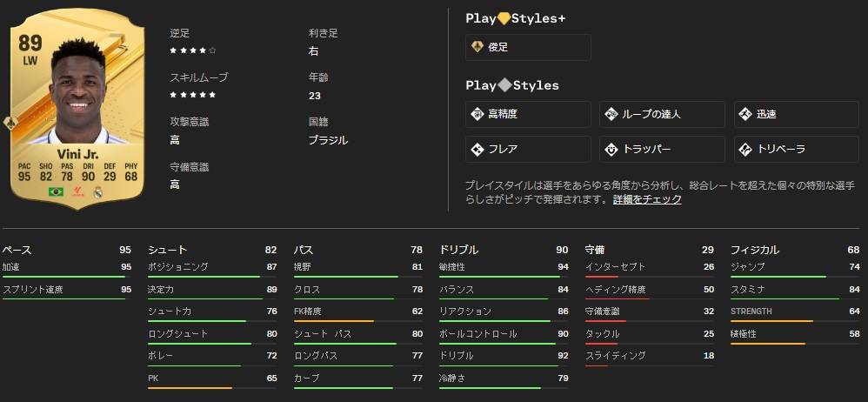
Task: Click the league logo on the player card
Action: (x=77, y=191)
